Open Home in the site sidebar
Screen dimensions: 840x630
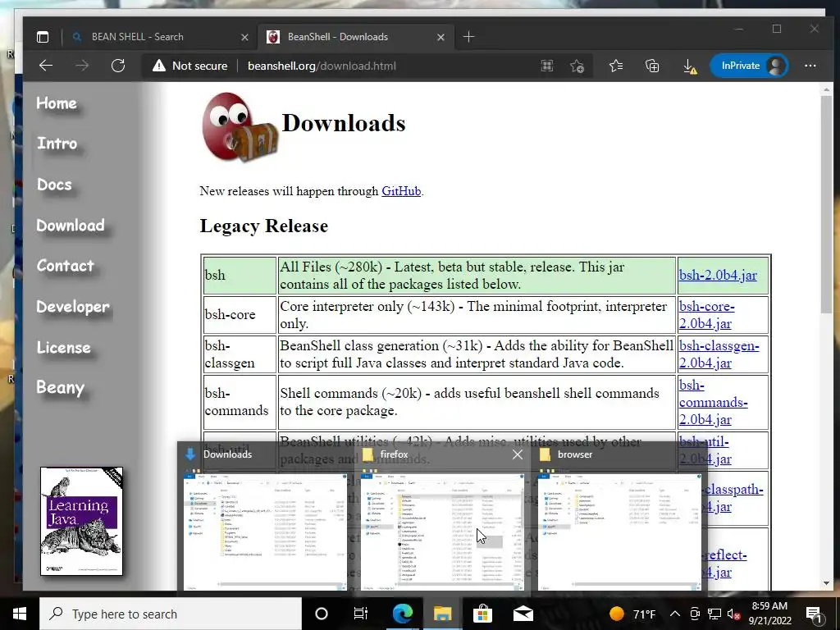57,103
